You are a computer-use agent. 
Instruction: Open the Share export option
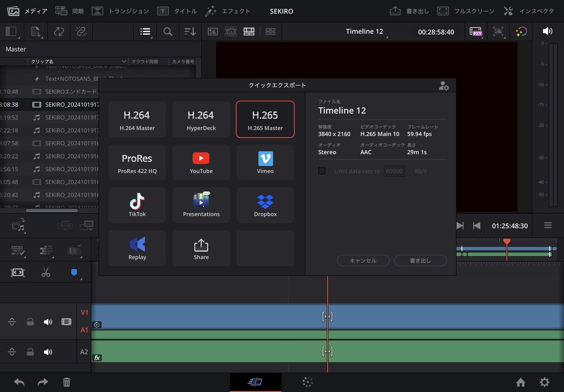(201, 249)
